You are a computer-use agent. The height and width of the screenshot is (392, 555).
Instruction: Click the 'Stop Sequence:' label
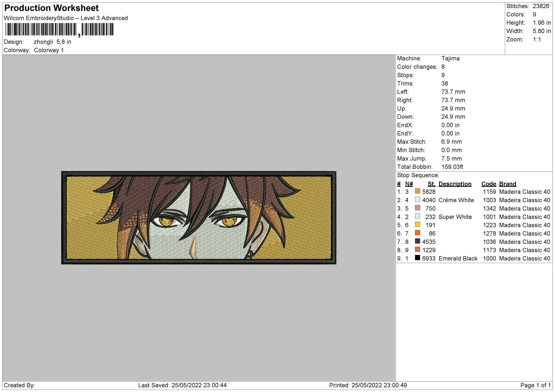click(x=418, y=175)
